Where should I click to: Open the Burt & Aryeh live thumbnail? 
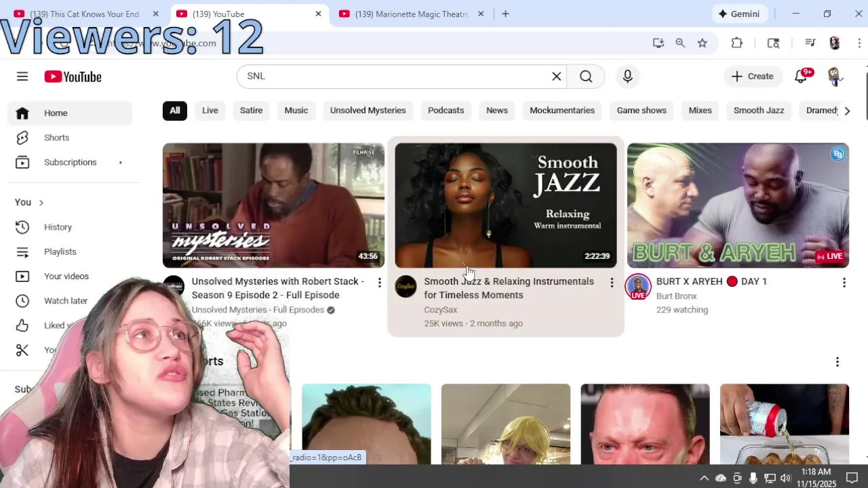pos(738,205)
